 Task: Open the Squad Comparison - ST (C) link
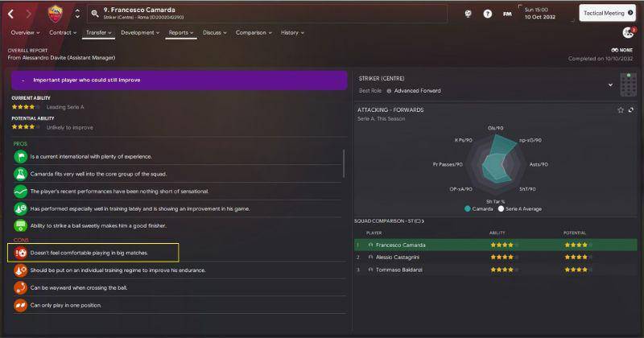tap(389, 221)
